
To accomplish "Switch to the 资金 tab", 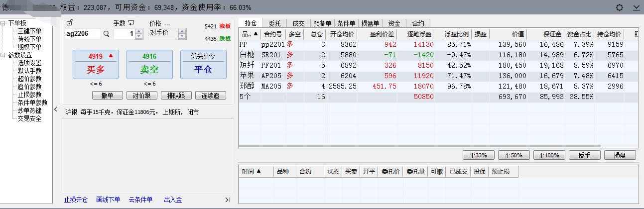I will tap(394, 23).
